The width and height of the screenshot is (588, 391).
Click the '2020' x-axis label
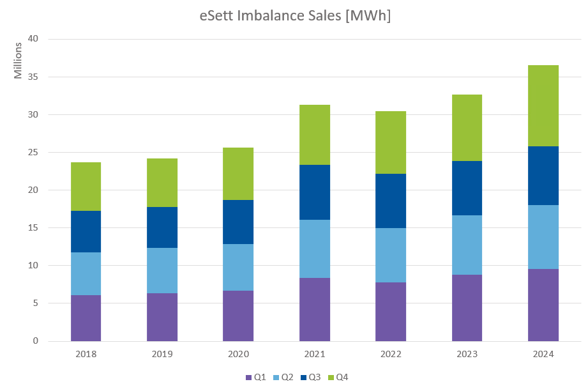[x=239, y=354]
